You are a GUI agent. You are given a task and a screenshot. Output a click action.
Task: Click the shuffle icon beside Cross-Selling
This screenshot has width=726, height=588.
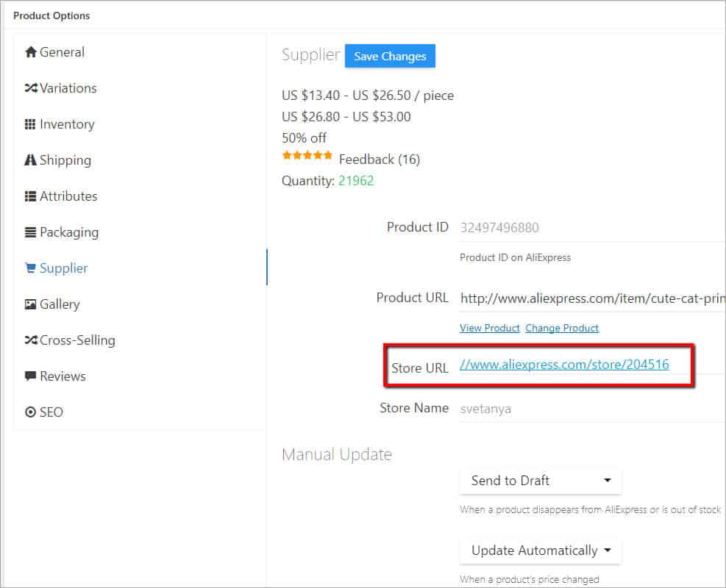pos(30,340)
